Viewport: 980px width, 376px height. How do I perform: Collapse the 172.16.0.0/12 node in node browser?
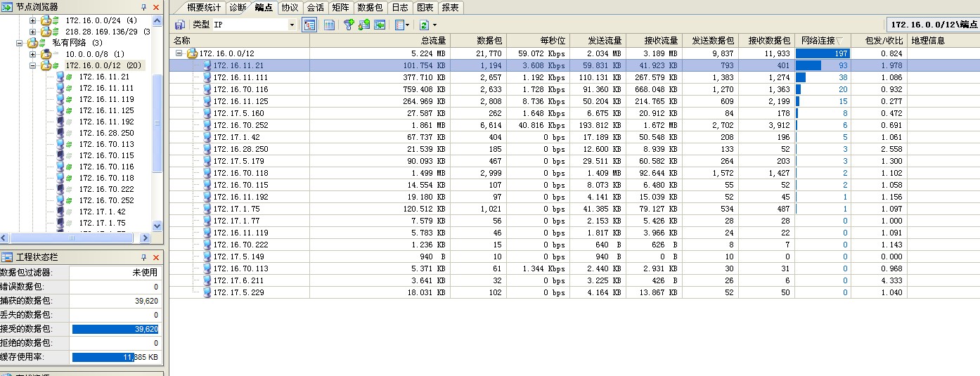point(33,65)
